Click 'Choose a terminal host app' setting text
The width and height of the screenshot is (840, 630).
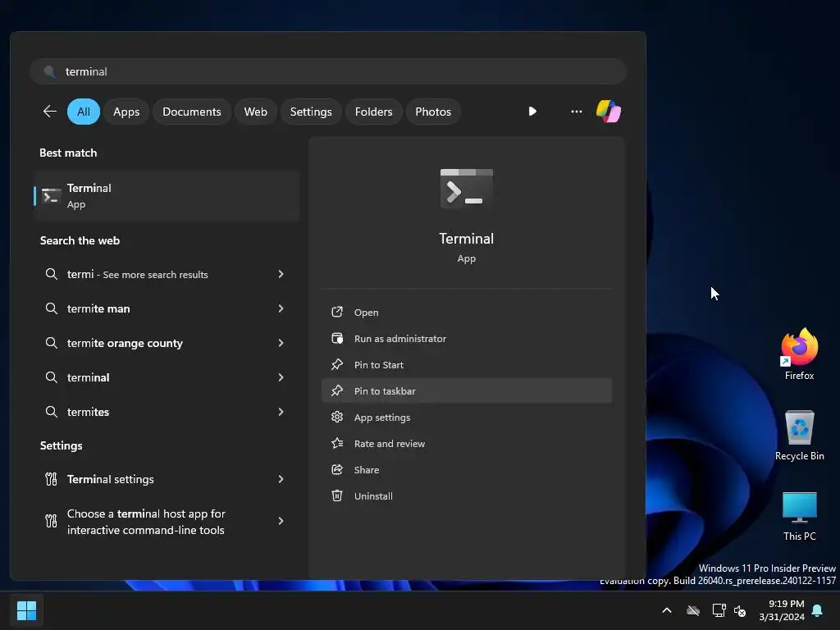pos(146,522)
